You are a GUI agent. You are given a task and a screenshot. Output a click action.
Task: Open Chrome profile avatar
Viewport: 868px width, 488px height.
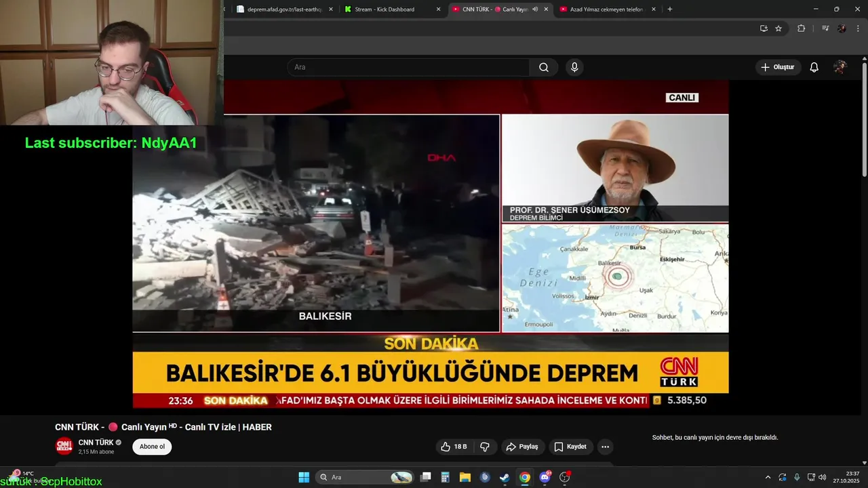[x=842, y=28]
